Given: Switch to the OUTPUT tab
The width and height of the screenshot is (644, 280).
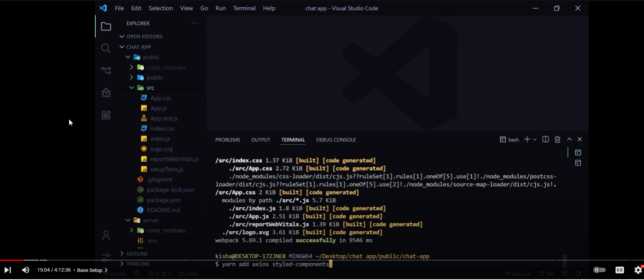Looking at the screenshot, I should click(x=261, y=140).
